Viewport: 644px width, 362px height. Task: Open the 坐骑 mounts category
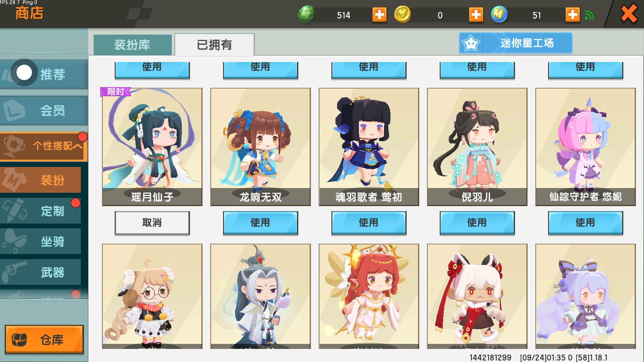click(x=41, y=241)
